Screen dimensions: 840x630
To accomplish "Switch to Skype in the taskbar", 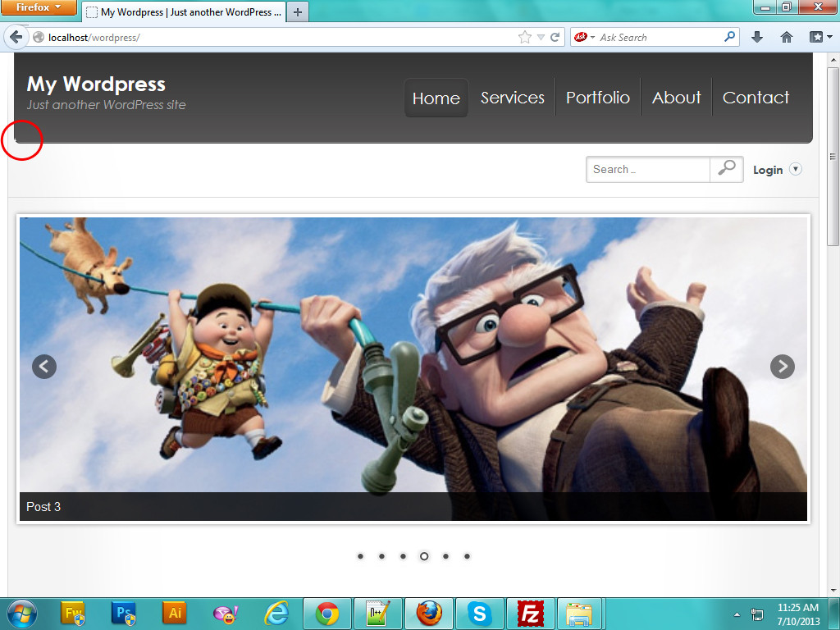I will [479, 614].
